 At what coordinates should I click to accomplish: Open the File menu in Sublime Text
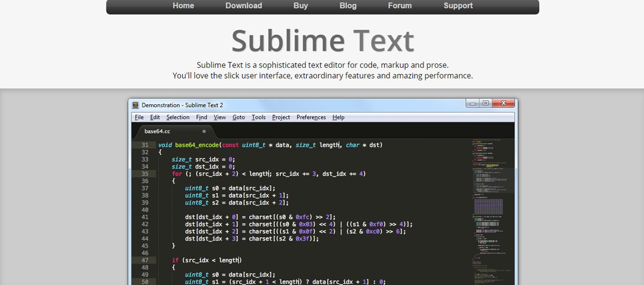[140, 117]
